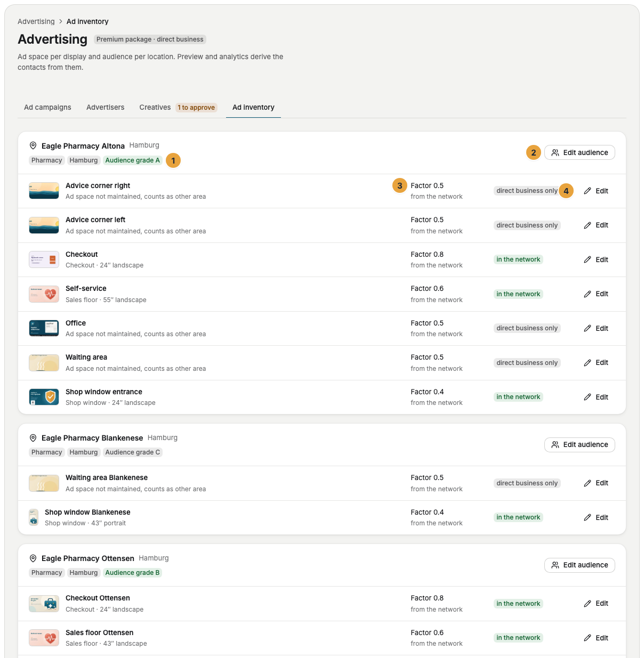Edit audience for Eagle Pharmacy Blankenese
The image size is (644, 658).
pyautogui.click(x=579, y=444)
